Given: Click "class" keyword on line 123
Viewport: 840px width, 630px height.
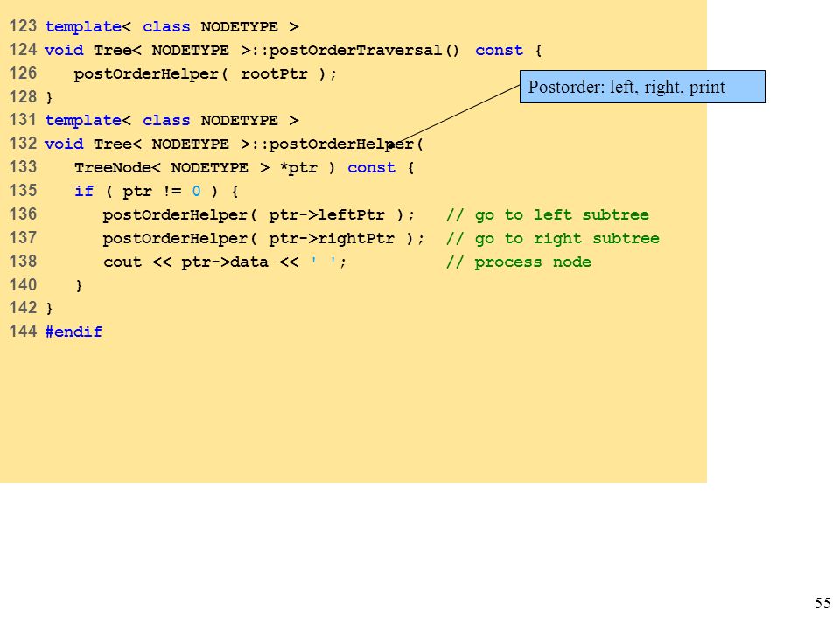Looking at the screenshot, I should [166, 27].
